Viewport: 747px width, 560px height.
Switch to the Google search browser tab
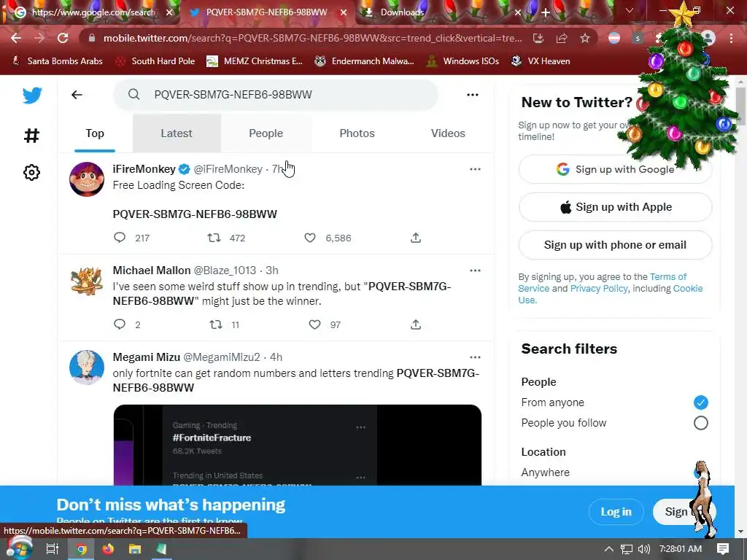click(x=93, y=12)
